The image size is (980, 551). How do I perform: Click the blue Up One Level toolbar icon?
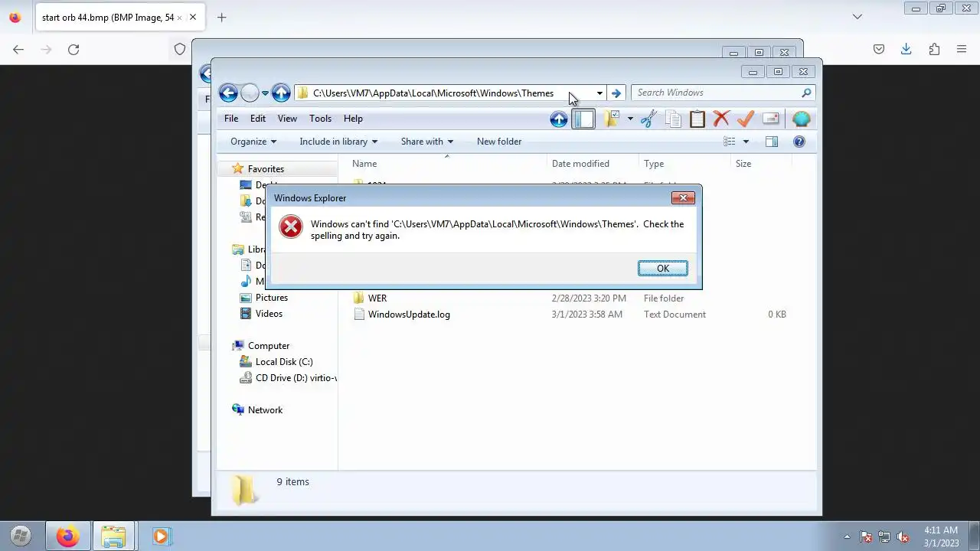pyautogui.click(x=559, y=119)
